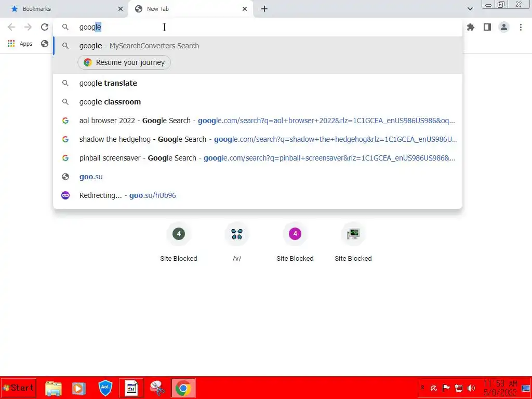Open network status tray icon

pyautogui.click(x=459, y=388)
